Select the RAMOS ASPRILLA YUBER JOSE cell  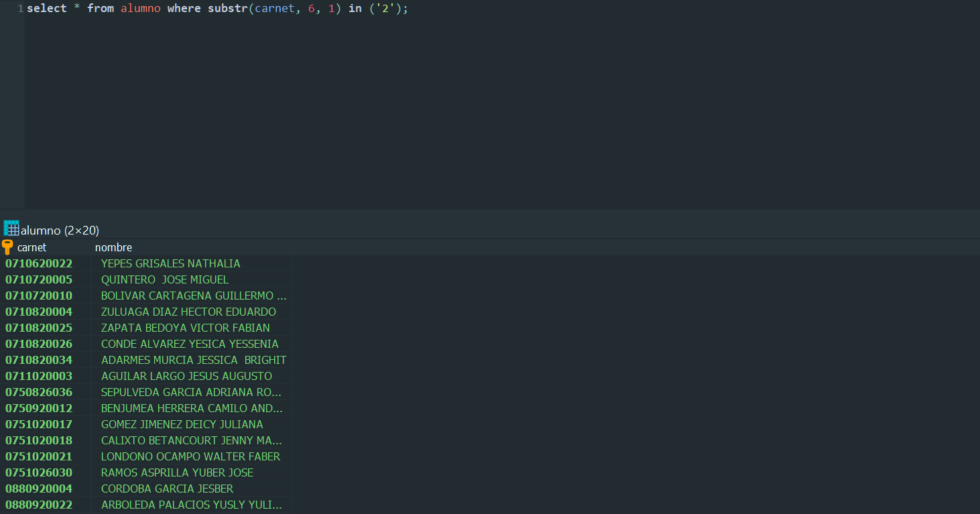(177, 472)
